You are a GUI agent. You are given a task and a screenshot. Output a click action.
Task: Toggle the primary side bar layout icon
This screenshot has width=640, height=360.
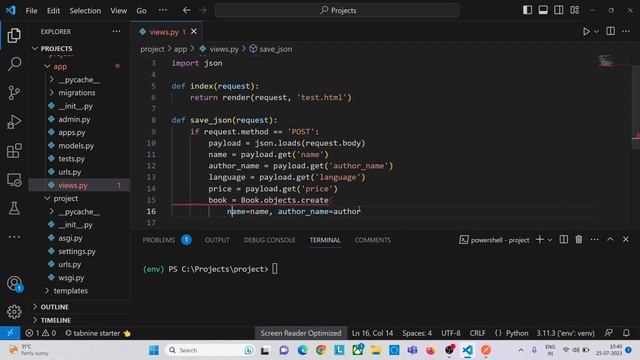pos(527,10)
